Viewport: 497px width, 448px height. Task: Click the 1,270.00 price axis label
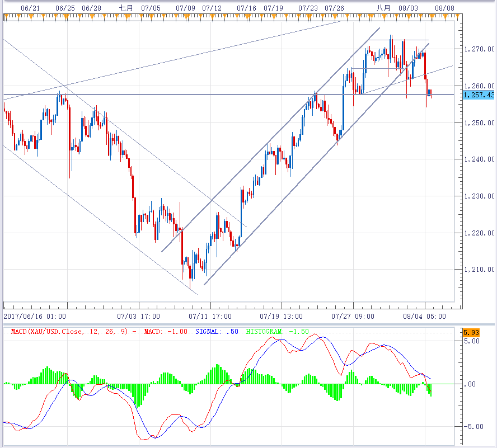[479, 50]
